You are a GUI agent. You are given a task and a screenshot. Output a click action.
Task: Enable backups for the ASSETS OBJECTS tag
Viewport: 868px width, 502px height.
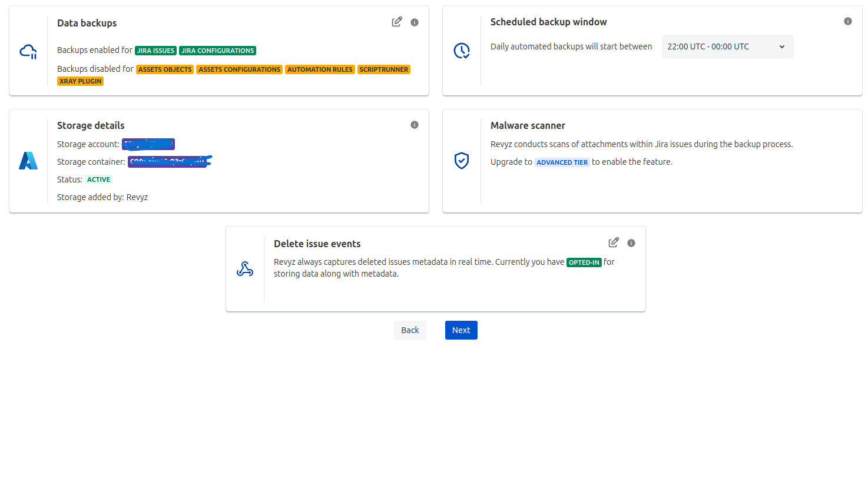[164, 69]
